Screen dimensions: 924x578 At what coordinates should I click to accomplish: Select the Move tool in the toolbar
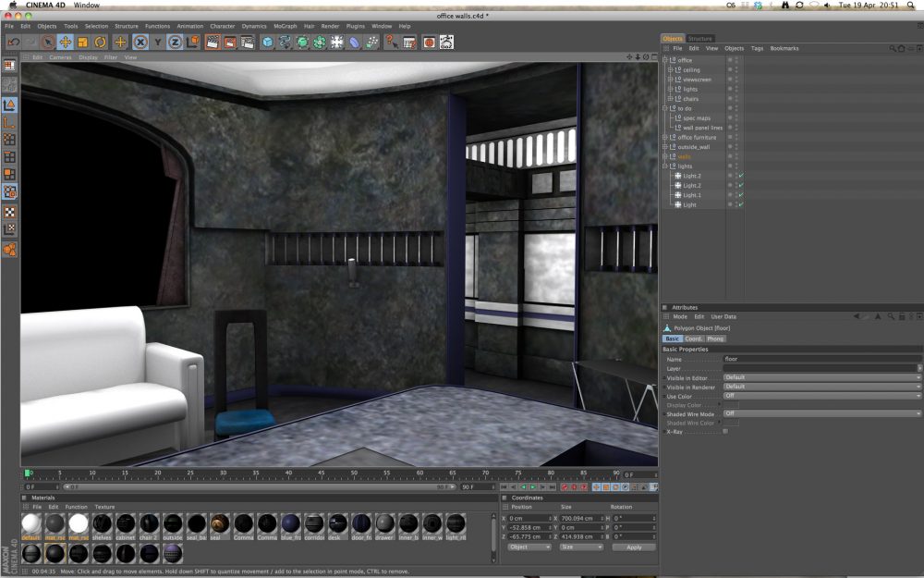click(x=66, y=42)
